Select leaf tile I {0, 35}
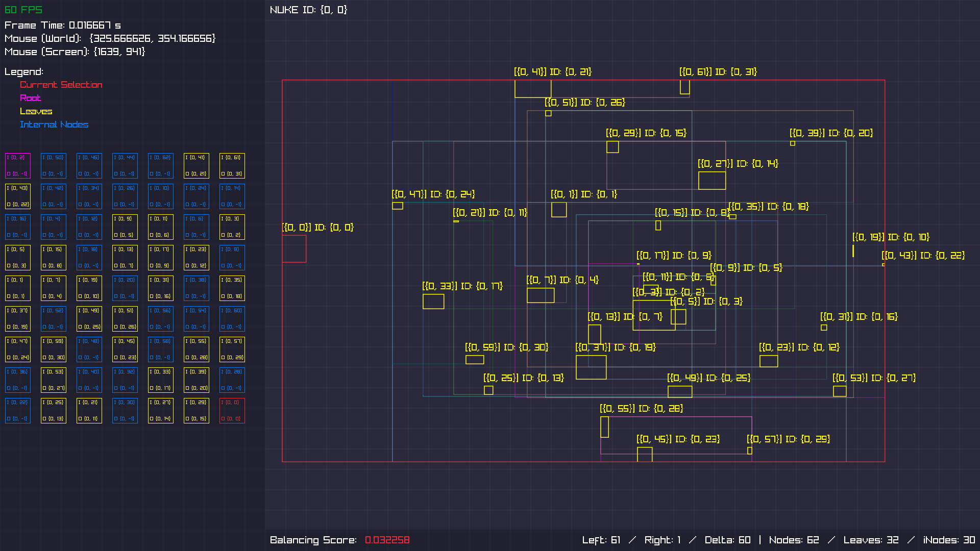980x551 pixels. point(232,288)
